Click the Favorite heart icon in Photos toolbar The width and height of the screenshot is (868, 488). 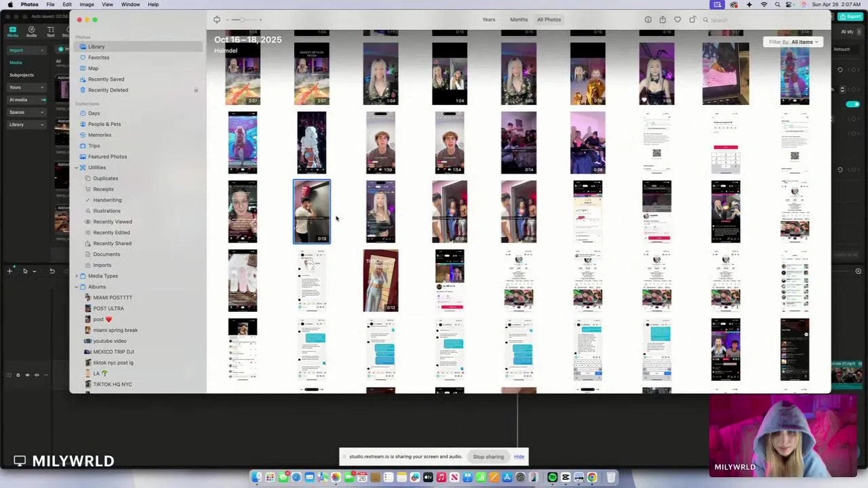[x=677, y=20]
